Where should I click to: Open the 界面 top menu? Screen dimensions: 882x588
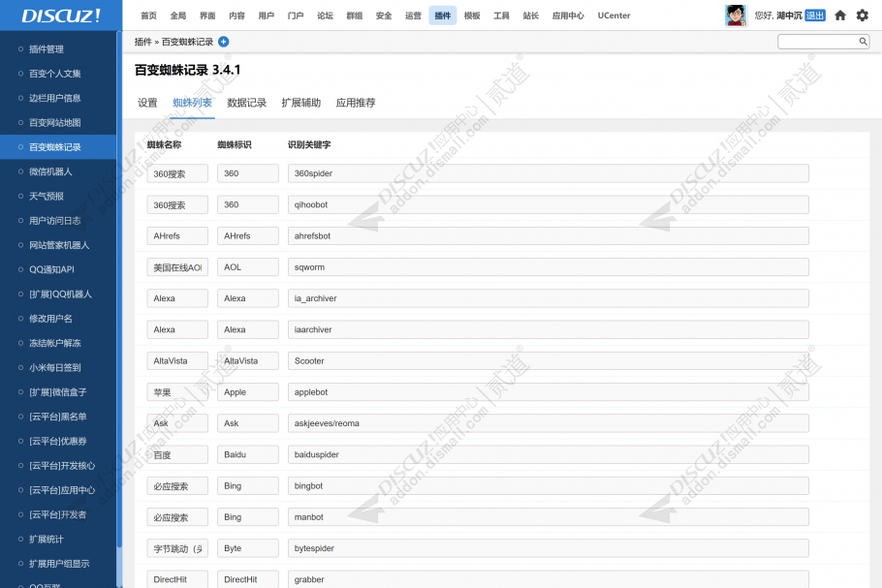pos(207,15)
